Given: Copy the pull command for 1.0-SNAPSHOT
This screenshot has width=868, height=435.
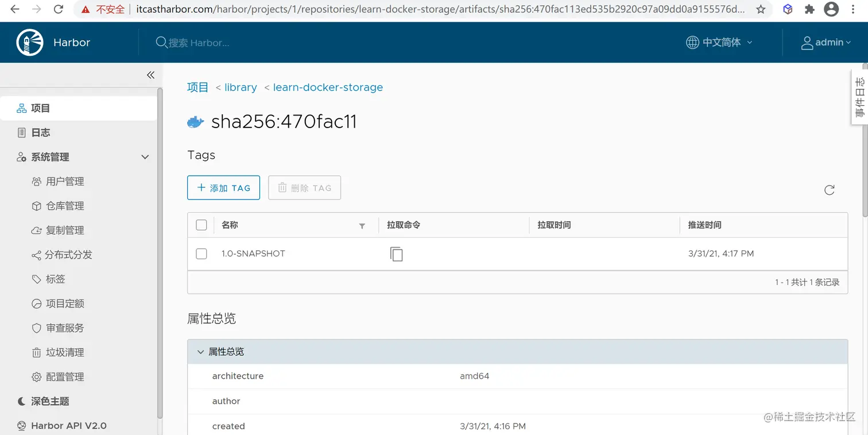Looking at the screenshot, I should pyautogui.click(x=396, y=253).
